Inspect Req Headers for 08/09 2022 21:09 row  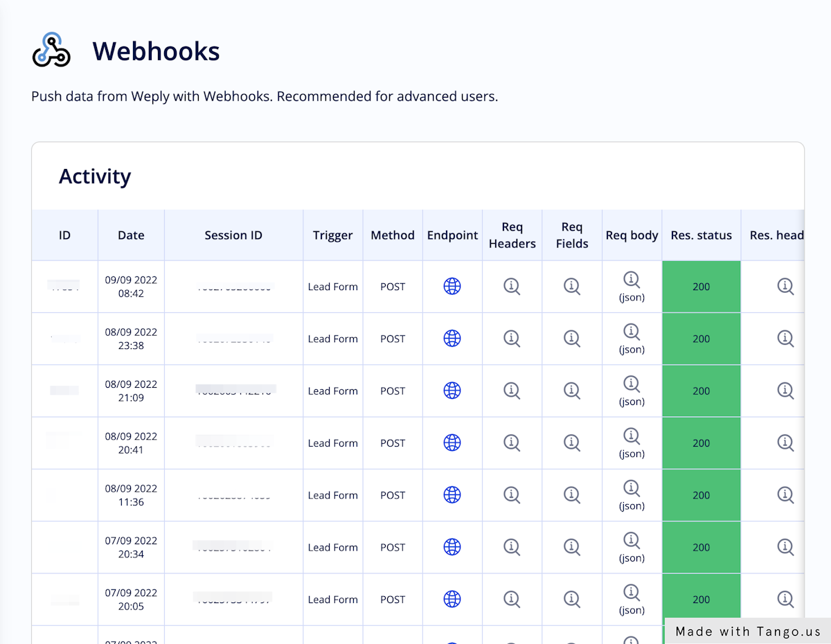pos(512,391)
